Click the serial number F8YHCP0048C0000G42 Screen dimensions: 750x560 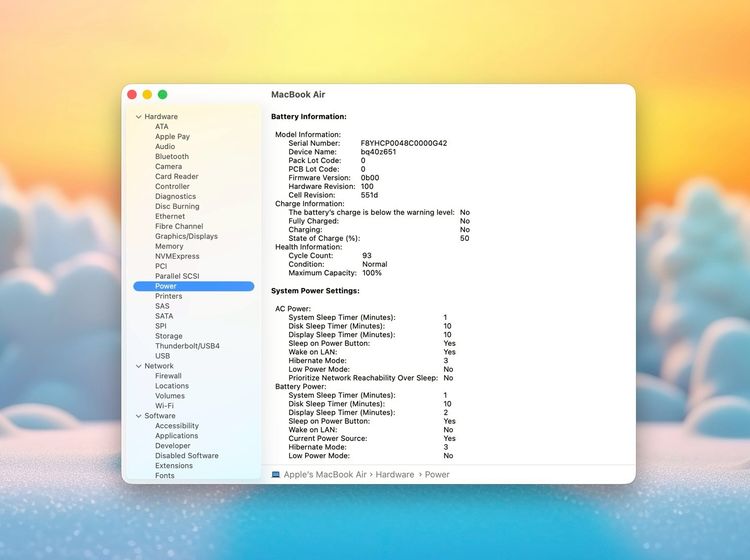[404, 143]
